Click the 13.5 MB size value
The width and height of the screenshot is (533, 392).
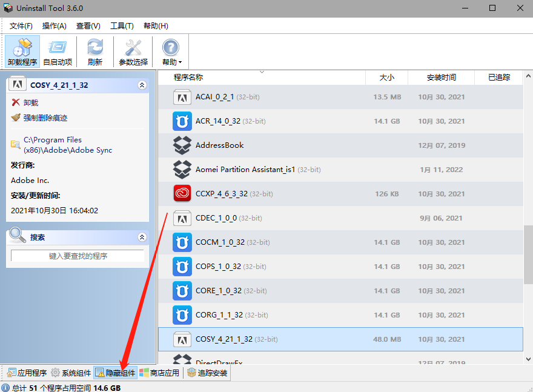click(387, 97)
